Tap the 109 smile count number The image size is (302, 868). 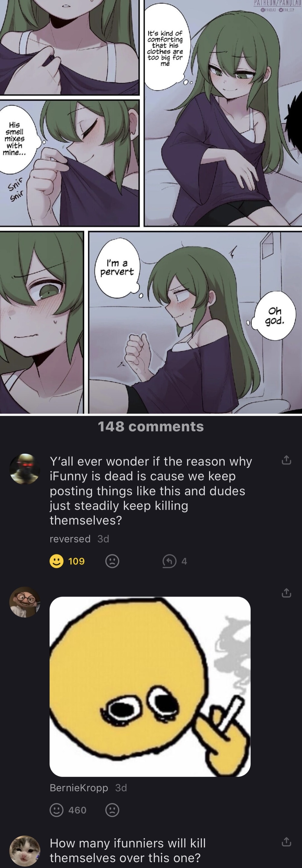(x=77, y=561)
